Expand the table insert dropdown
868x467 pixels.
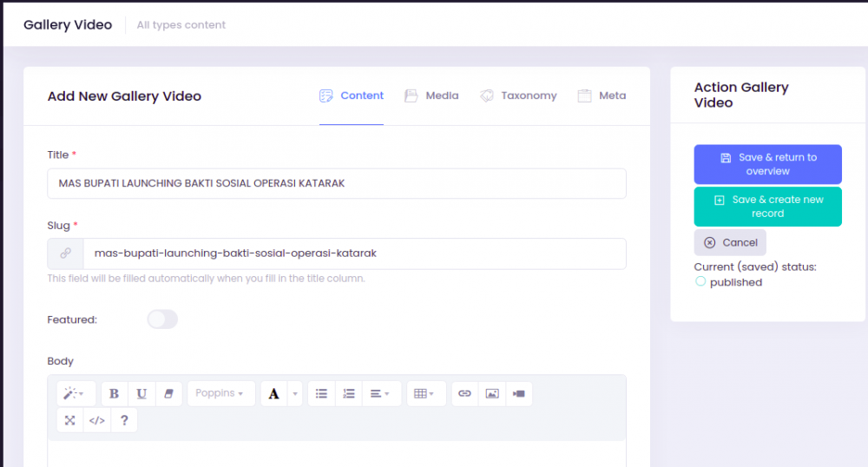pos(425,394)
